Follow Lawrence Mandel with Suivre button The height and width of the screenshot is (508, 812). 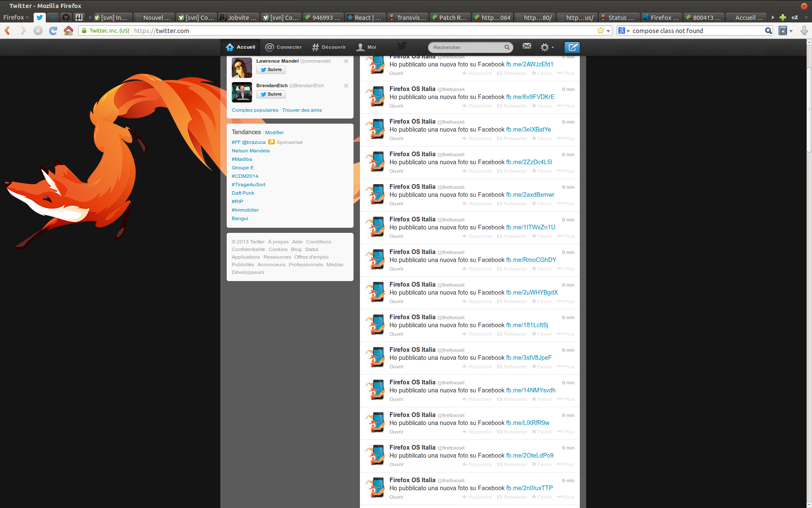(271, 70)
